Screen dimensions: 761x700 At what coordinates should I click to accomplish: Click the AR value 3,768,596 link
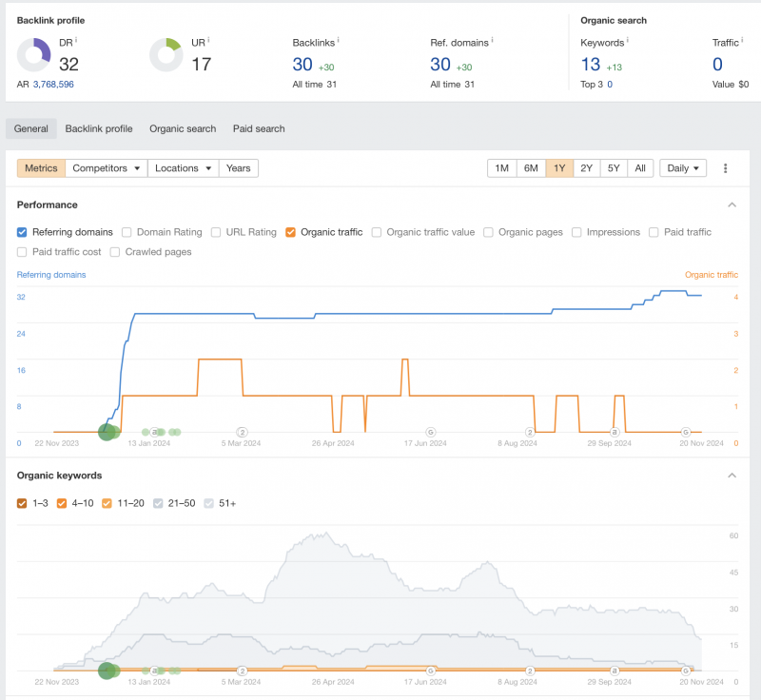point(53,85)
